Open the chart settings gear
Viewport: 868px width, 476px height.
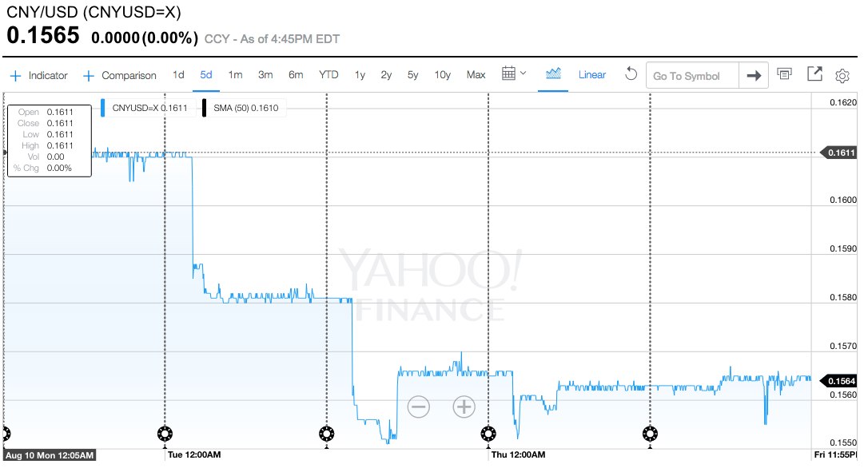(842, 76)
